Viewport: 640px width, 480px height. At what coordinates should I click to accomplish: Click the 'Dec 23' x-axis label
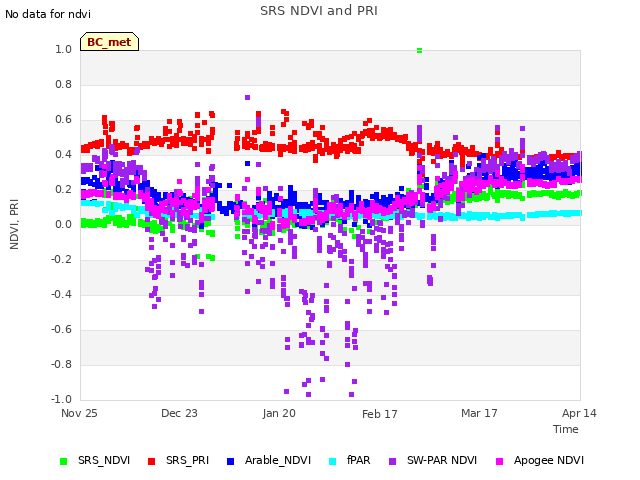[179, 413]
